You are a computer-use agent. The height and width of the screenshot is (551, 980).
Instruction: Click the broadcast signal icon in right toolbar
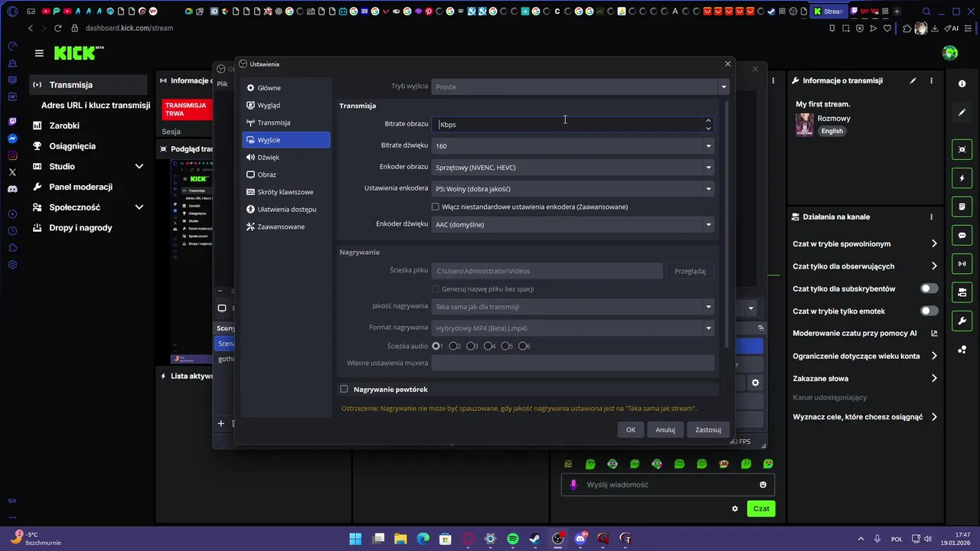[x=962, y=264]
